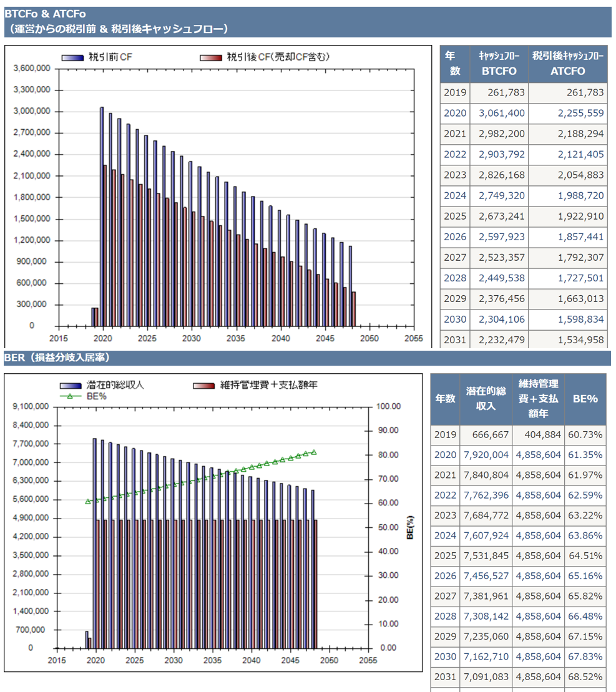Click the green BE% line legend marker

(x=71, y=396)
